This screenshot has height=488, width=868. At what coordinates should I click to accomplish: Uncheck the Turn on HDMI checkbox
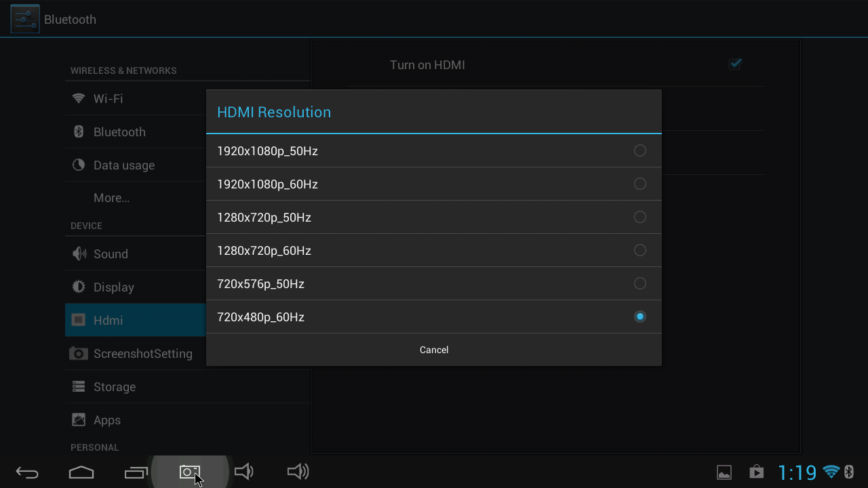(x=735, y=64)
